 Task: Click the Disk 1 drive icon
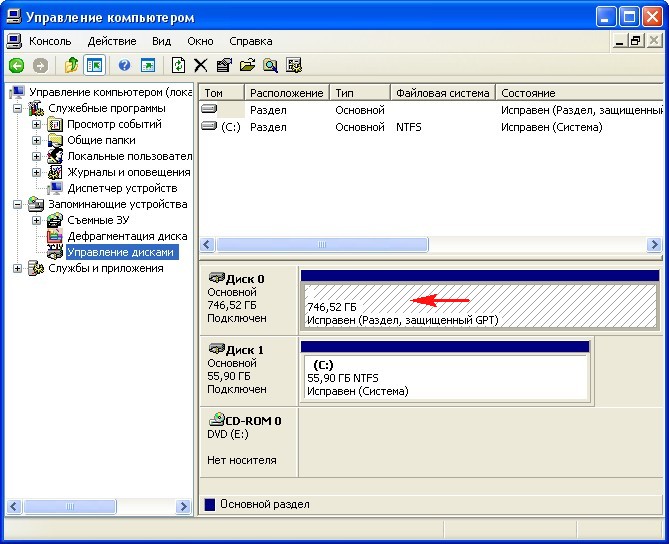(216, 349)
